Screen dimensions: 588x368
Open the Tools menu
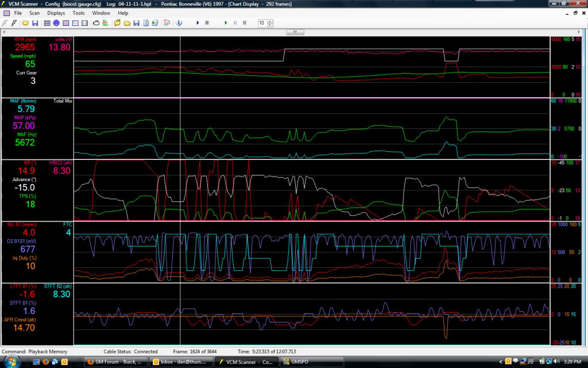coord(78,13)
